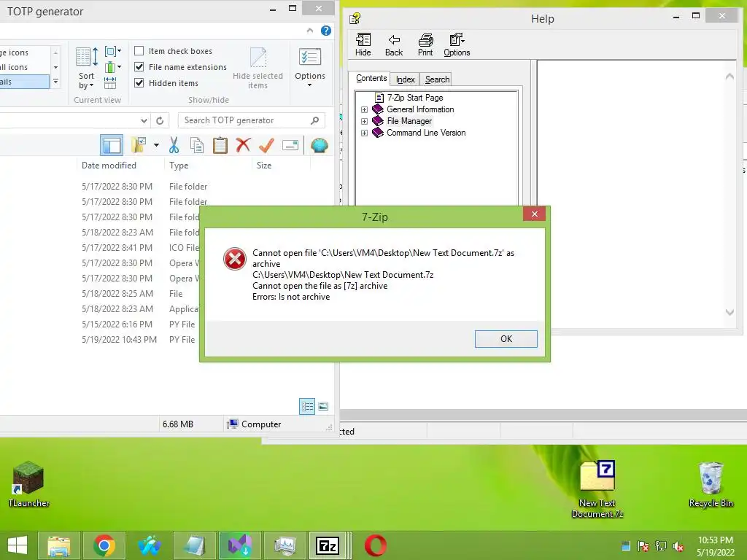Select the Recycle Bin desktop icon
This screenshot has height=560, width=747.
tap(711, 485)
